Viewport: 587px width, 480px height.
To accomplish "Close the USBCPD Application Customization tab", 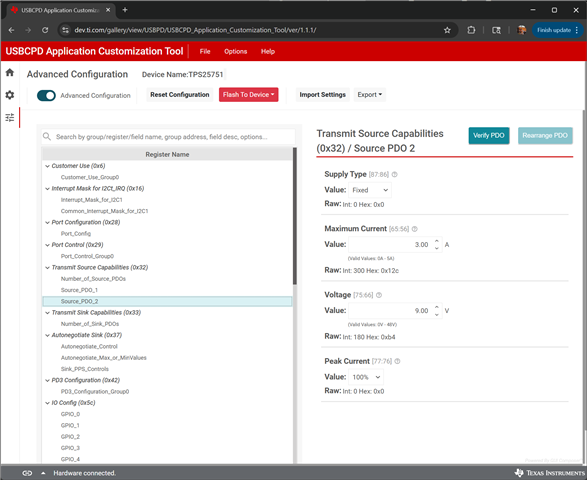I will click(x=108, y=10).
